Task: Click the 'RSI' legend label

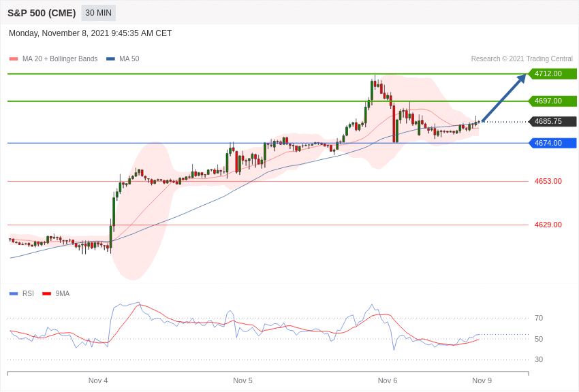Action: 28,293
